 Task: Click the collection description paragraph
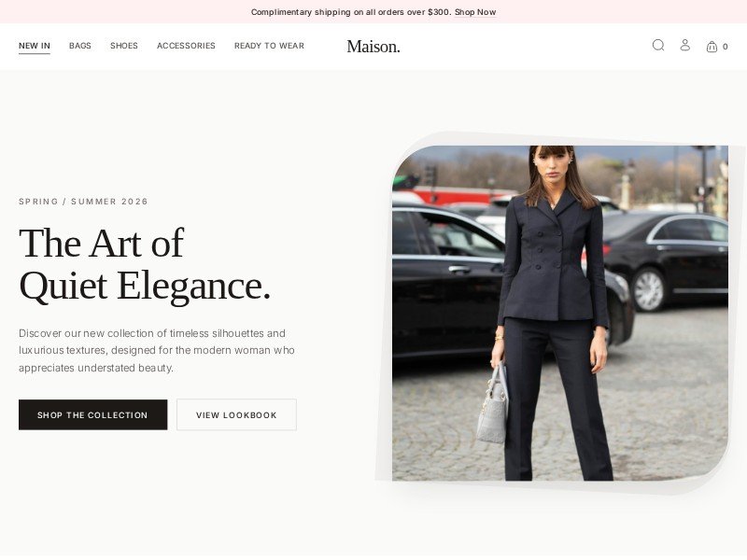[157, 351]
